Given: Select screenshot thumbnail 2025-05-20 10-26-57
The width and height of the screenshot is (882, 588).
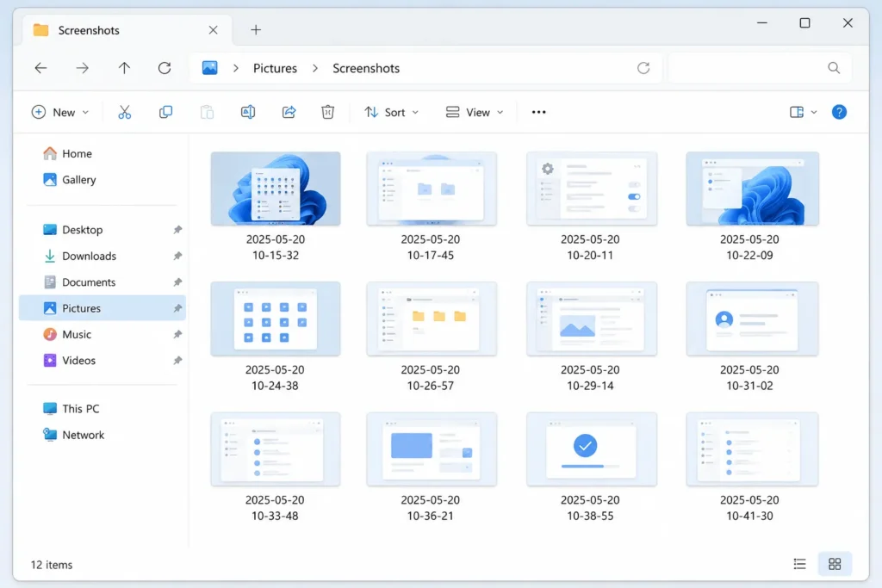Looking at the screenshot, I should pos(431,319).
